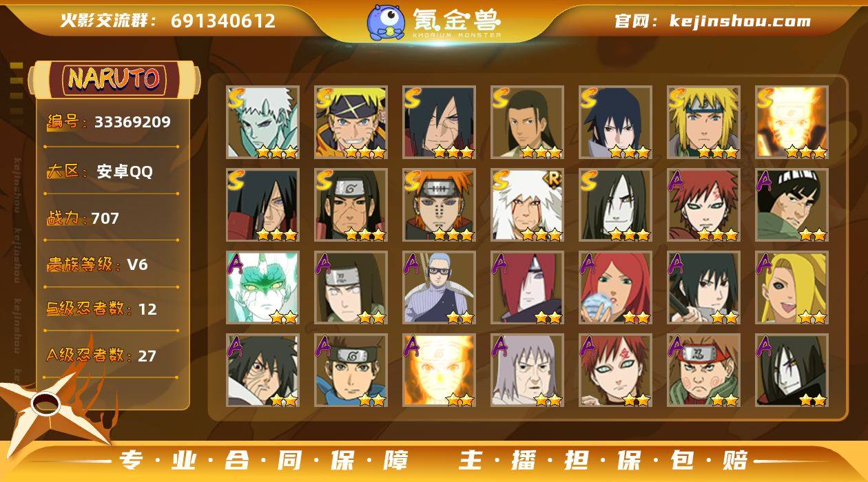The height and width of the screenshot is (482, 868).
Task: Choose the Might Guy A-rank portrait
Action: [792, 205]
